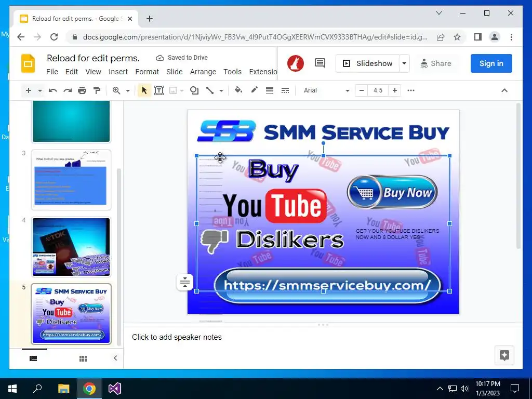Image resolution: width=532 pixels, height=399 pixels.
Task: Start the Slideshow
Action: pos(367,63)
